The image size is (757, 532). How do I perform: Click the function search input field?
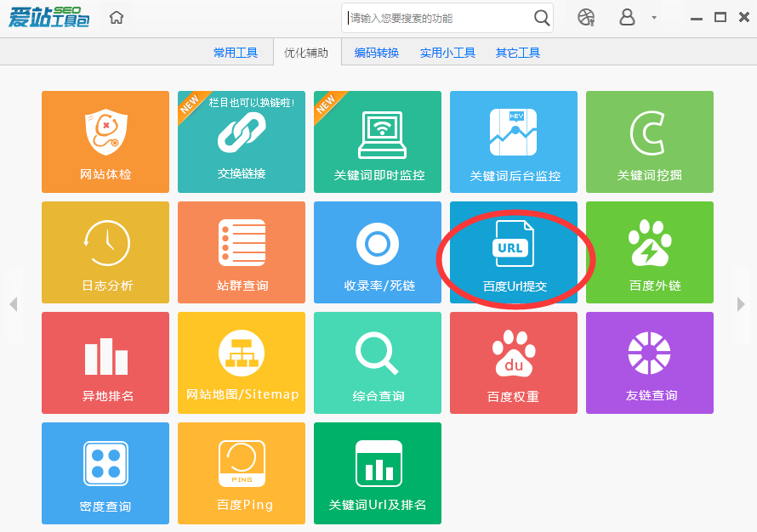click(434, 17)
